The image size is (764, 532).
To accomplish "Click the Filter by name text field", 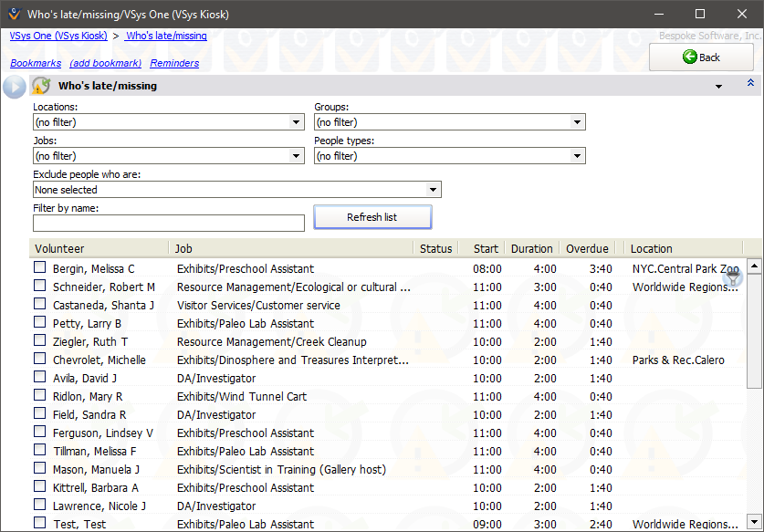I will click(169, 224).
